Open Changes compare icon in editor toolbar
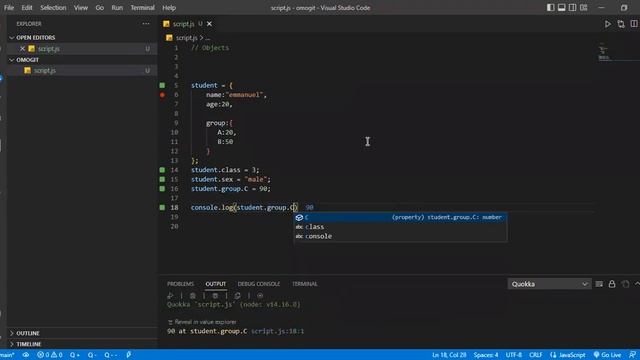Image resolution: width=640 pixels, height=360 pixels. (x=621, y=24)
